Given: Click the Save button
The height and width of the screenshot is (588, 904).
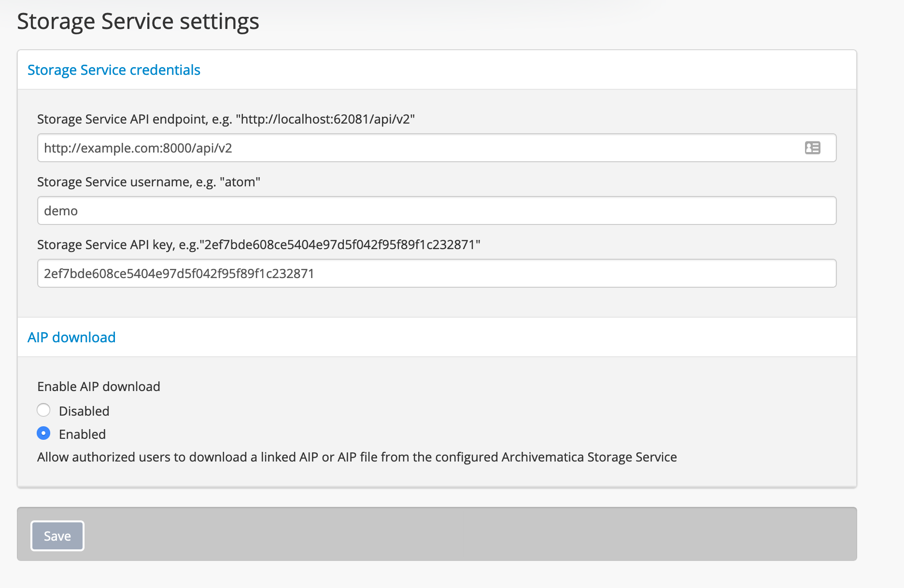Looking at the screenshot, I should (57, 536).
